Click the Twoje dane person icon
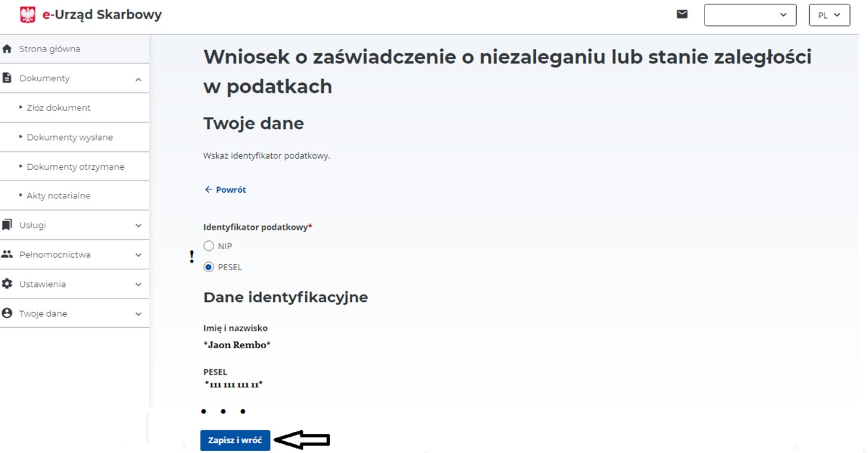Viewport: 868px width, 453px height. pyautogui.click(x=7, y=314)
